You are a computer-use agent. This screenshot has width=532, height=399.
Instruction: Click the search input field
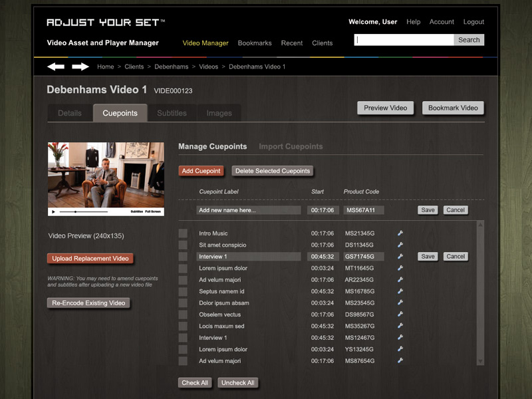(x=404, y=40)
